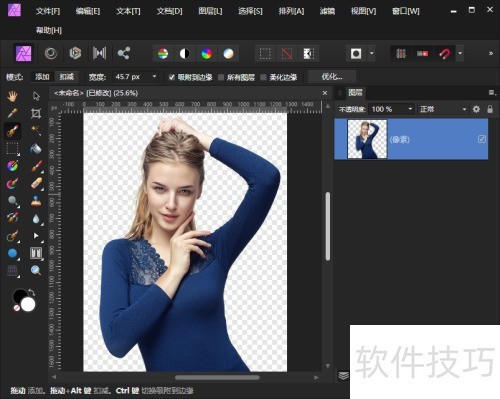Toggle Force Pixel Alignment icon
The height and width of the screenshot is (399, 500).
pos(401,53)
